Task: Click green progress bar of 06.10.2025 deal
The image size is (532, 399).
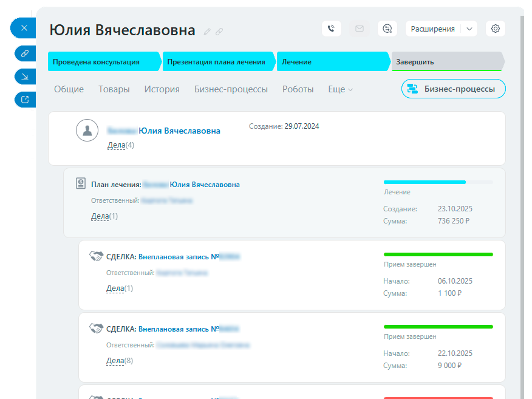Action: coord(438,254)
